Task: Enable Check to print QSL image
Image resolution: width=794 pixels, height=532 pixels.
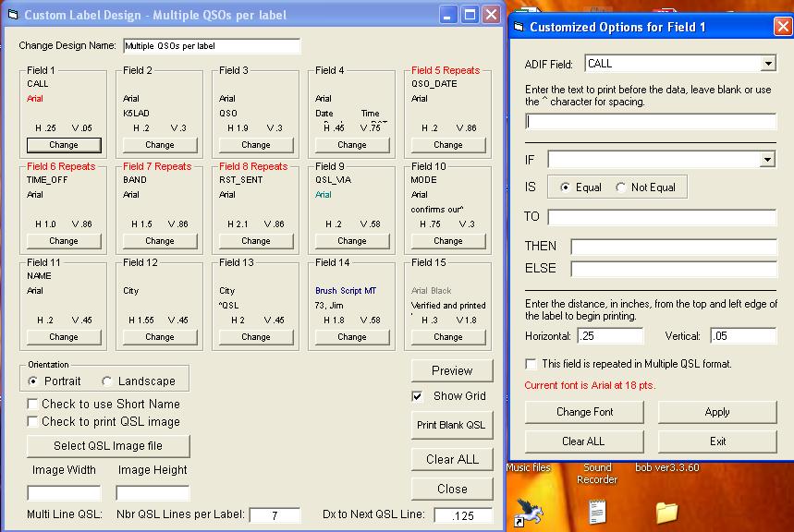Action: [x=32, y=422]
